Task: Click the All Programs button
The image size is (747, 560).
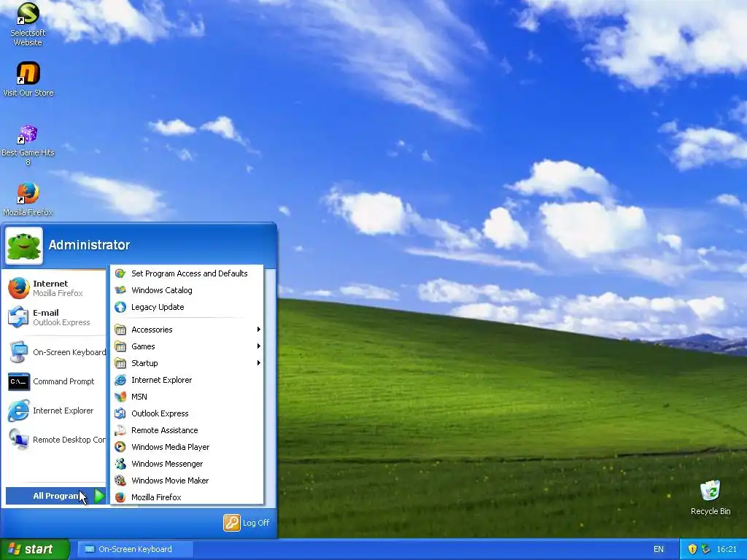Action: pyautogui.click(x=55, y=496)
